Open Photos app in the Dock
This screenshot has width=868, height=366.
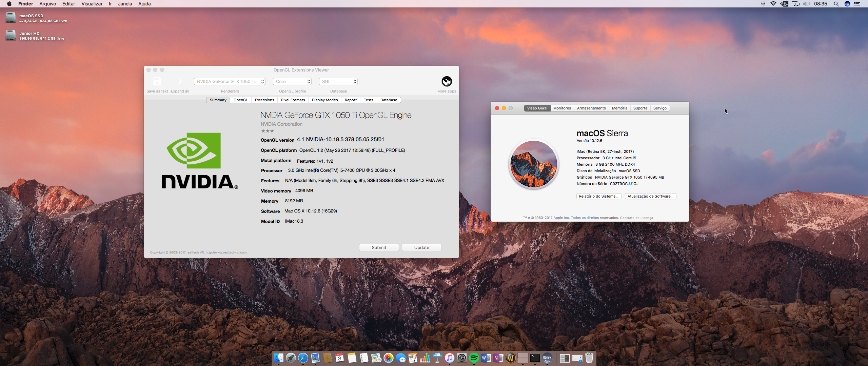point(389,358)
